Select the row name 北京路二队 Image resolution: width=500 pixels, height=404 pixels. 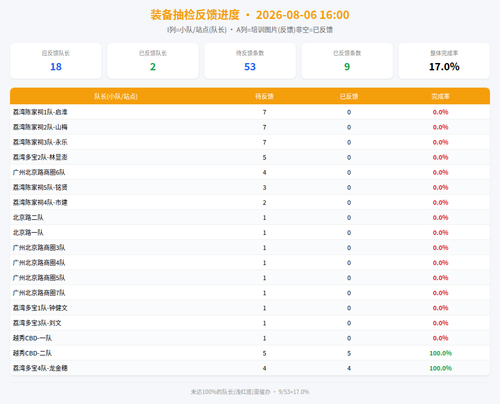coord(28,218)
